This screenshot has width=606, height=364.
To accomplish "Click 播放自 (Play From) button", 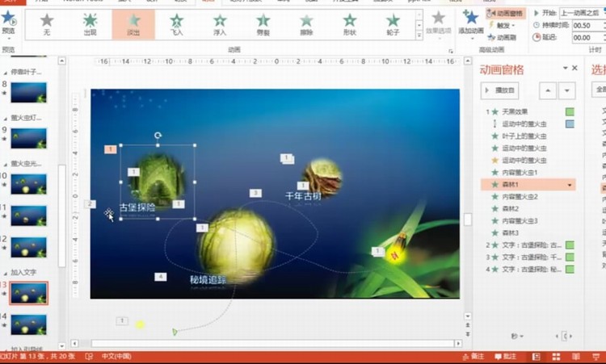I will point(499,90).
